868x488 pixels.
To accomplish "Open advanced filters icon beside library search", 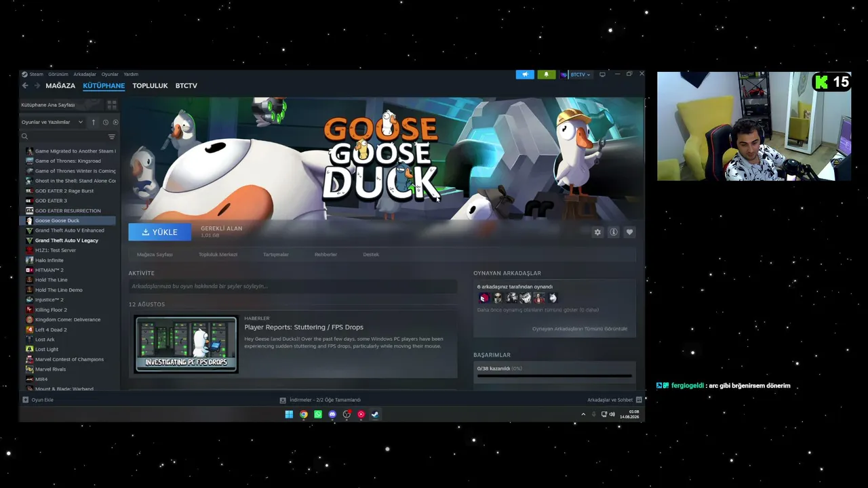I will (112, 136).
